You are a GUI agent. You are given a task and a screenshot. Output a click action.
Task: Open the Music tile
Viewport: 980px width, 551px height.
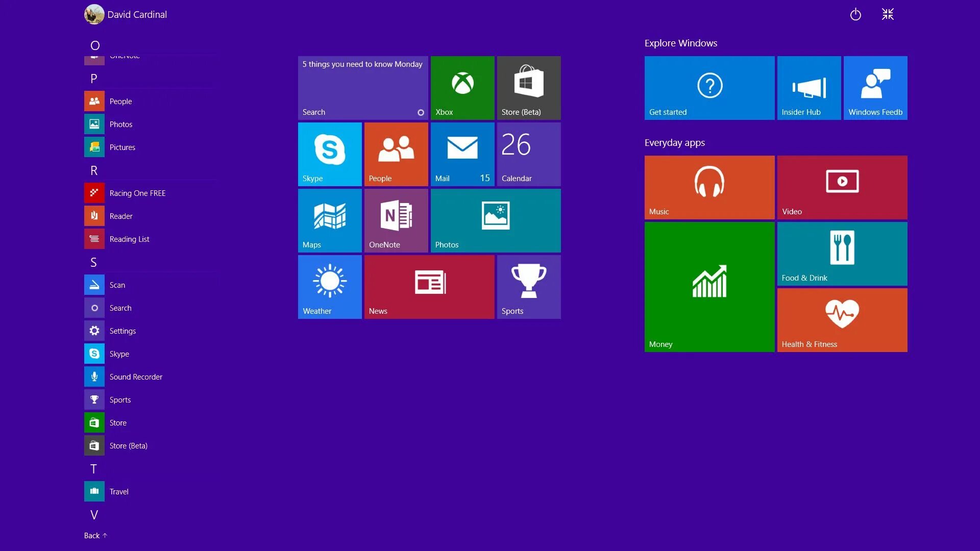pos(709,187)
